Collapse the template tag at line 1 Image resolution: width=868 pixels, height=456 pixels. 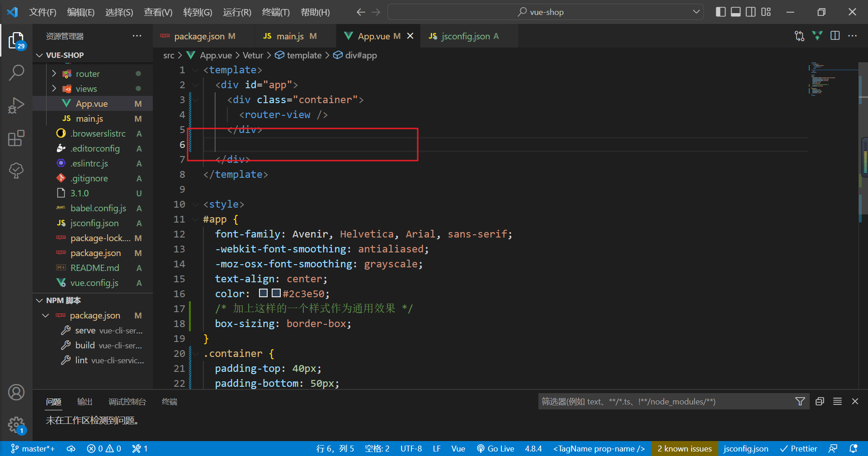(x=195, y=70)
